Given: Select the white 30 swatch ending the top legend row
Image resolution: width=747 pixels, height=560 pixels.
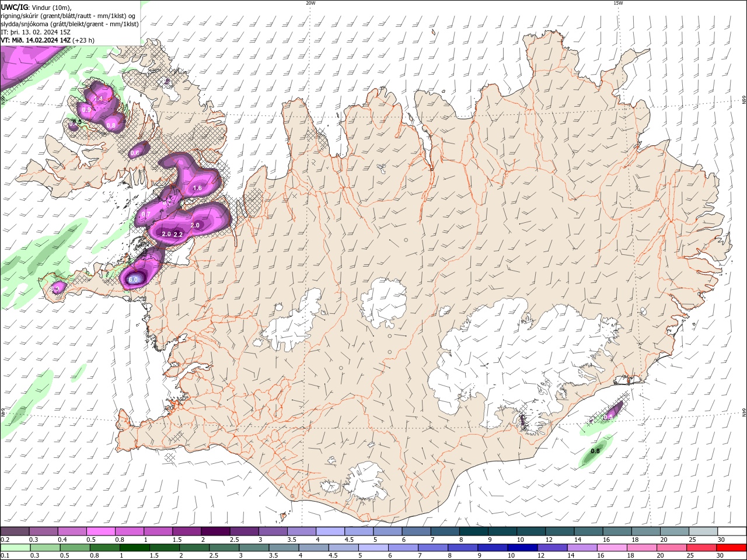Looking at the screenshot, I should pyautogui.click(x=731, y=531).
